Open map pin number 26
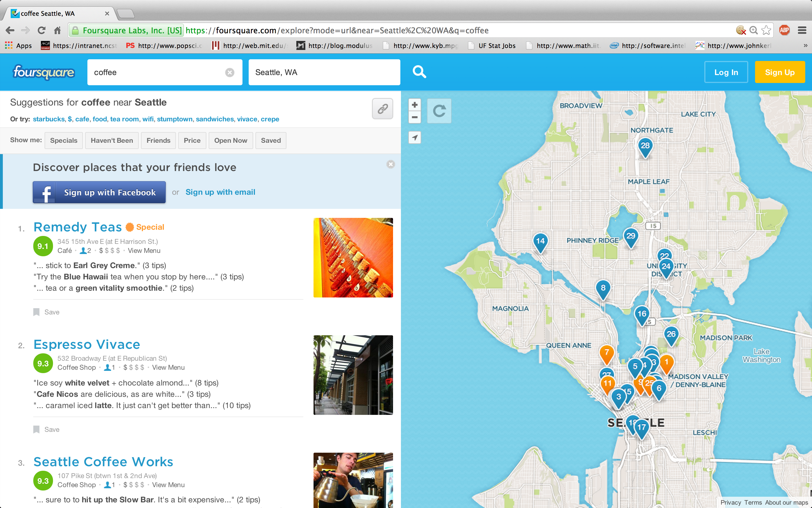This screenshot has height=508, width=812. (x=671, y=335)
